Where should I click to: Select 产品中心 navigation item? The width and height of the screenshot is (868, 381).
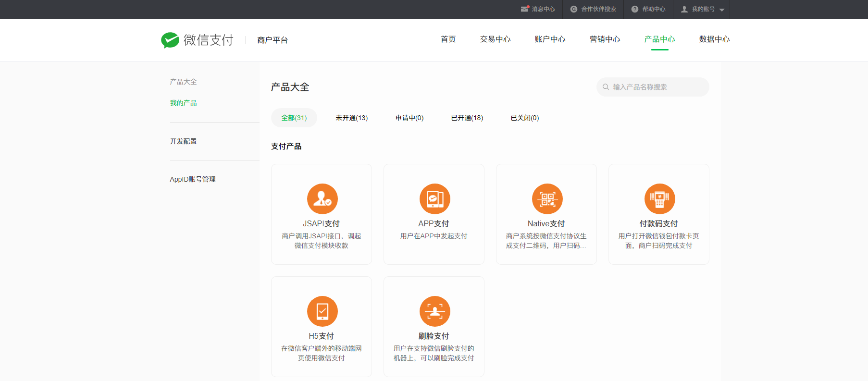[x=660, y=39]
